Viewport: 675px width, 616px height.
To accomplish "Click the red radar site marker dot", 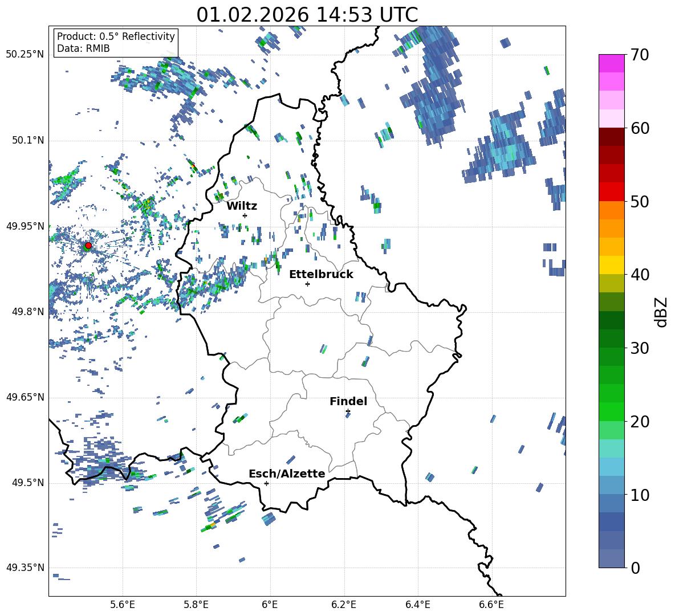I will (88, 245).
